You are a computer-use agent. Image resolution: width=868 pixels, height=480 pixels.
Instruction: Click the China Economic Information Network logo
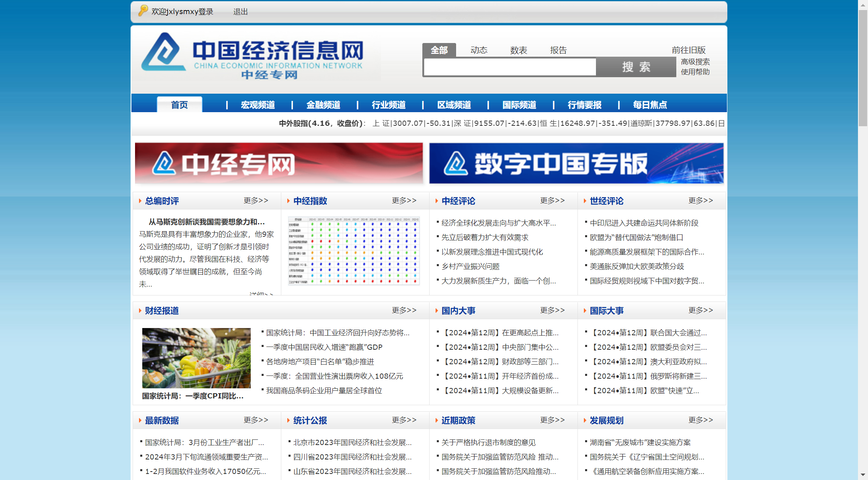click(x=252, y=56)
